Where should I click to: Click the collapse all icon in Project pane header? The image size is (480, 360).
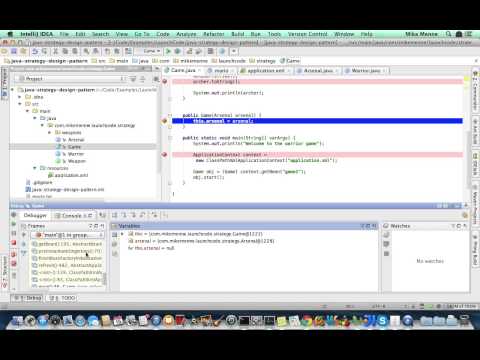tap(142, 79)
